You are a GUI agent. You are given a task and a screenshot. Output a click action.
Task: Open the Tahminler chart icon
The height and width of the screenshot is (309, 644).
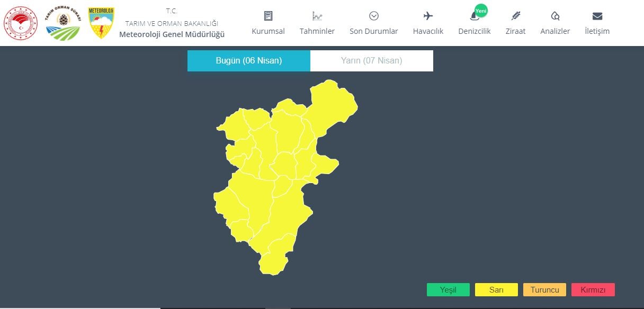pyautogui.click(x=317, y=16)
